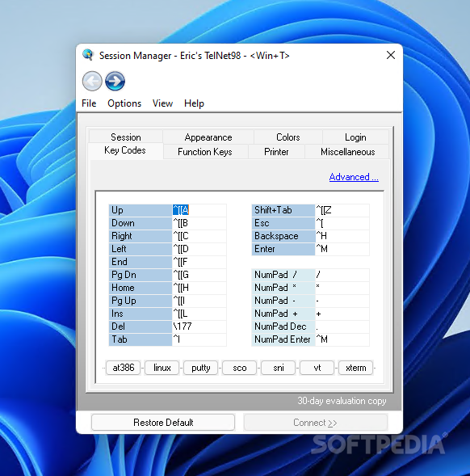470x476 pixels.
Task: Apply the linux key code preset
Action: (x=162, y=368)
